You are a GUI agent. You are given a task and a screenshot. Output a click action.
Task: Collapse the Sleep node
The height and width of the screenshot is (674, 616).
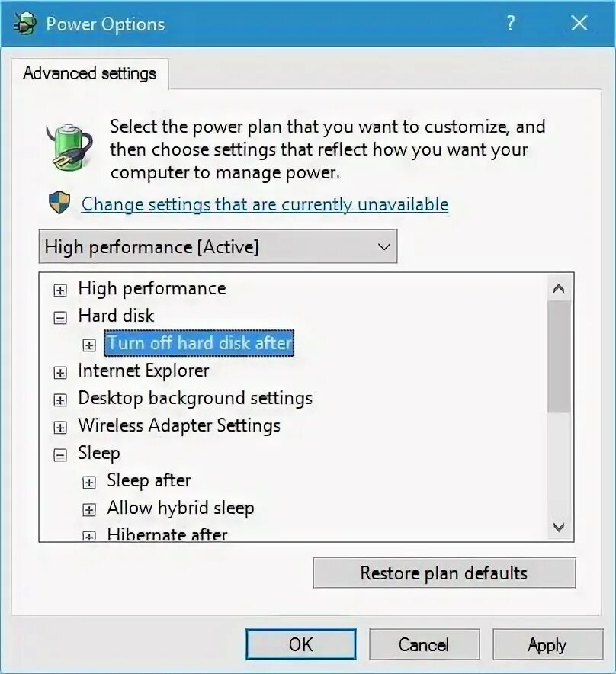pyautogui.click(x=60, y=455)
